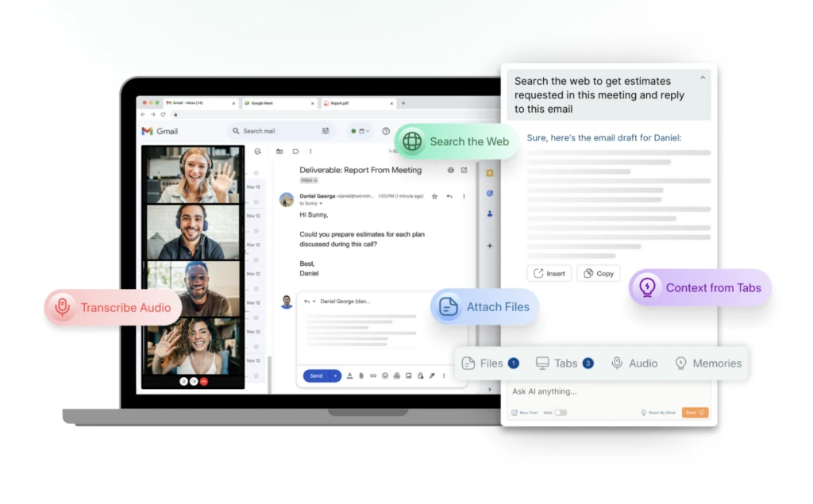Viewport: 813px width, 504px height.
Task: Star the Daniel George email
Action: [434, 196]
